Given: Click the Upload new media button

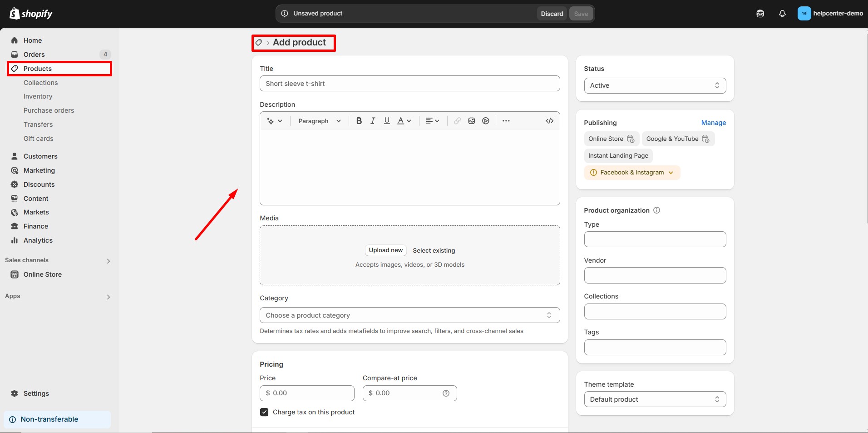Looking at the screenshot, I should 385,250.
